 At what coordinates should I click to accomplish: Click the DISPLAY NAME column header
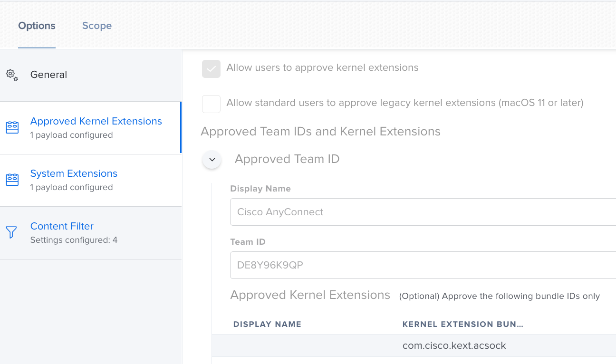click(267, 324)
